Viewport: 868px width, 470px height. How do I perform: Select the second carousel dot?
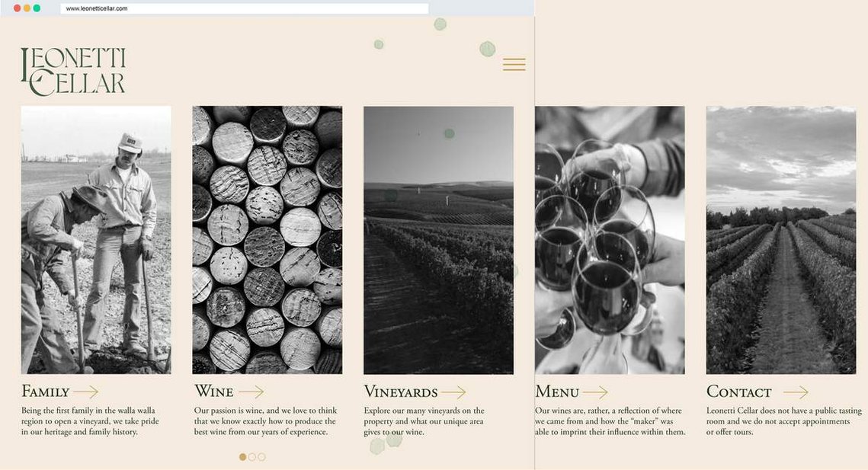(x=252, y=457)
